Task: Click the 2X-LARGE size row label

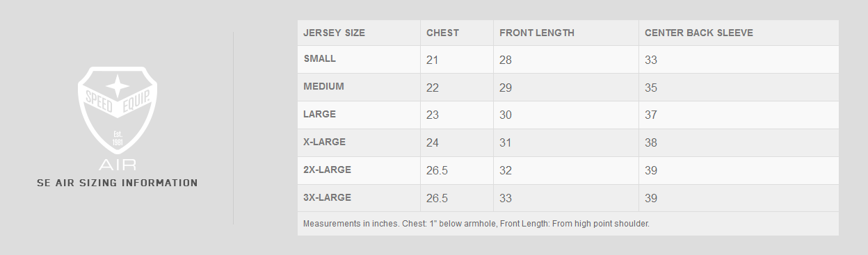Action: pos(328,170)
